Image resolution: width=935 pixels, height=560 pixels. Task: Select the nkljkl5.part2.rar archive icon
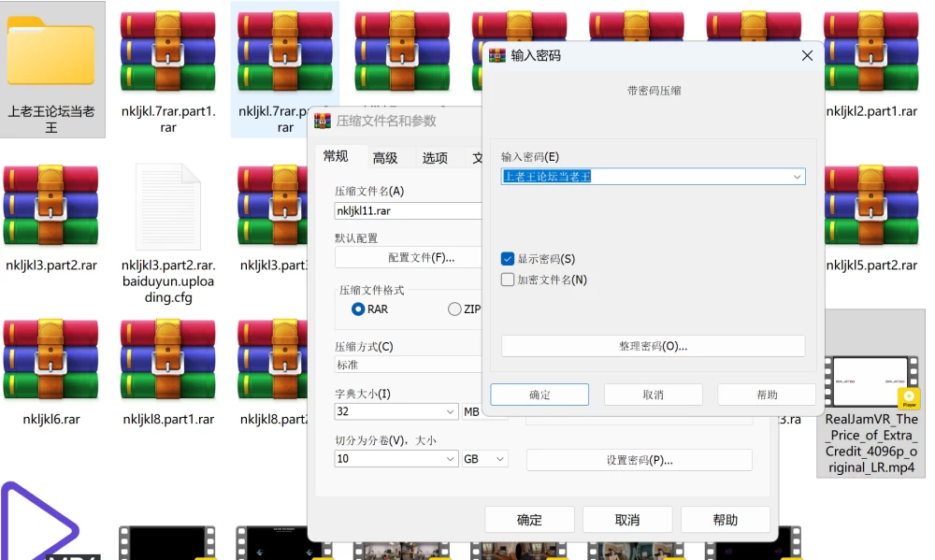(871, 205)
